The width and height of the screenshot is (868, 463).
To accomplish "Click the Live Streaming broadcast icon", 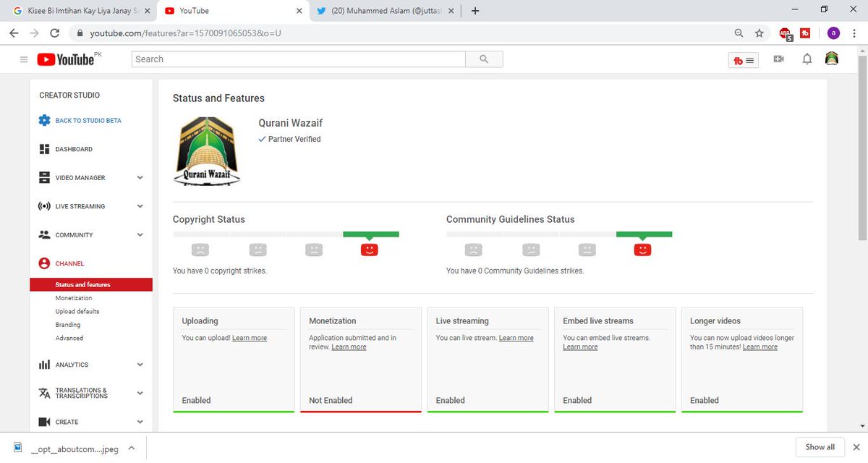I will pyautogui.click(x=44, y=206).
